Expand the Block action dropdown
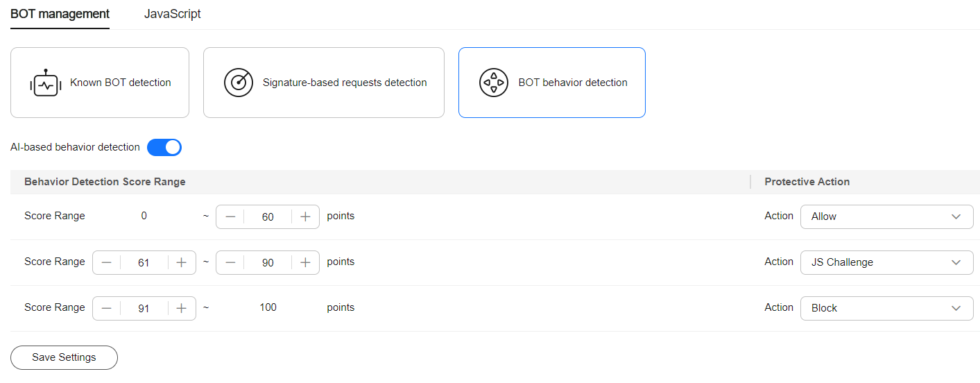980x383 pixels. (887, 308)
